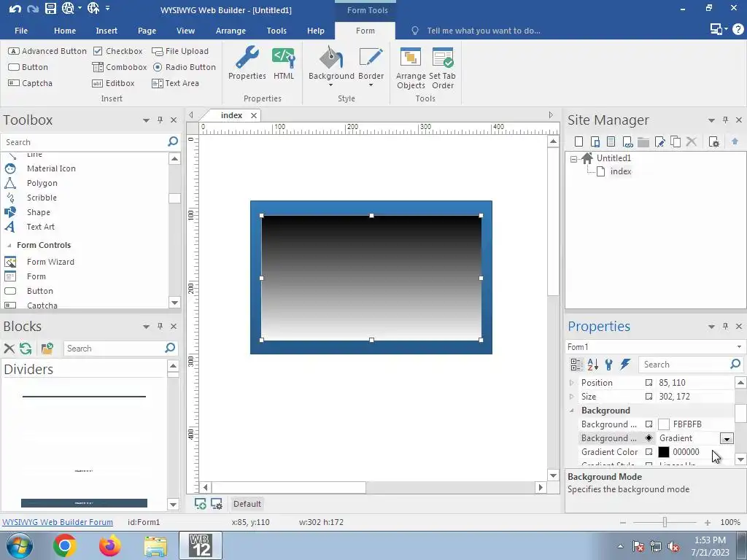Screen dimensions: 747x560
Task: Insert a Radio Button from ribbon
Action: [x=185, y=67]
